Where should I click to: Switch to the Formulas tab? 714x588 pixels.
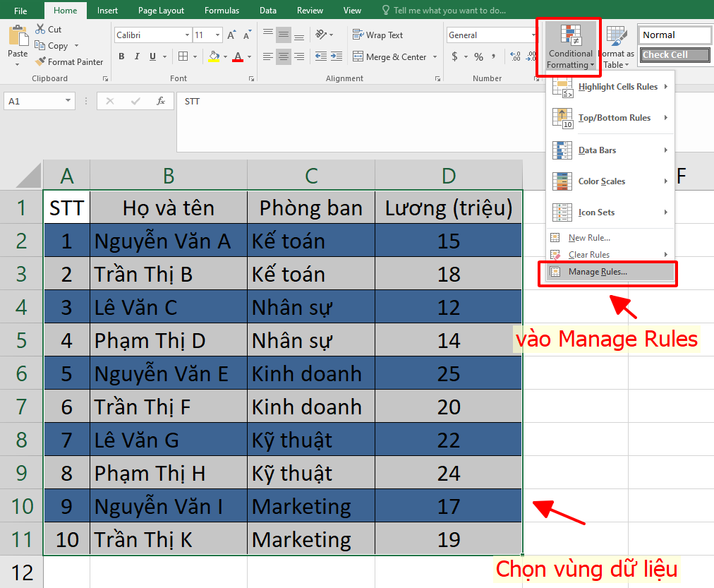coord(222,11)
